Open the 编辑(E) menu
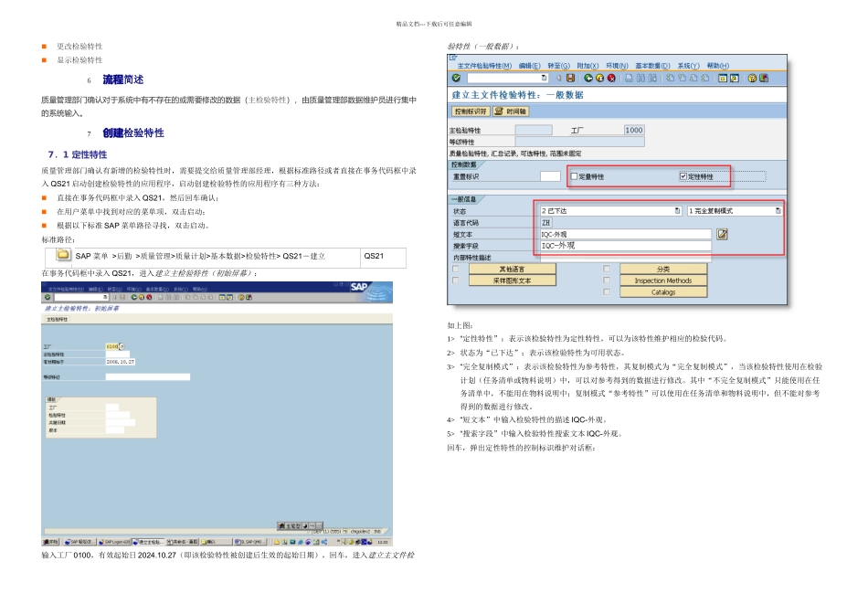The image size is (868, 614). (x=530, y=66)
